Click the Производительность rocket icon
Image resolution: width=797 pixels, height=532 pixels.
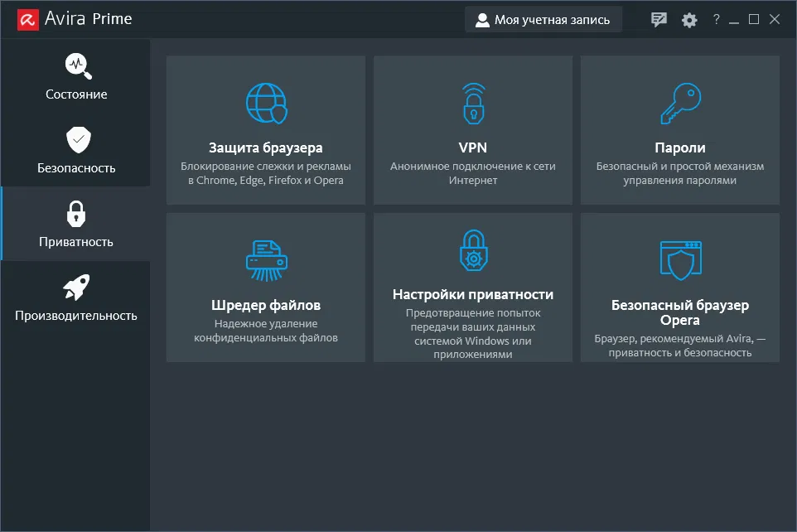[76, 288]
